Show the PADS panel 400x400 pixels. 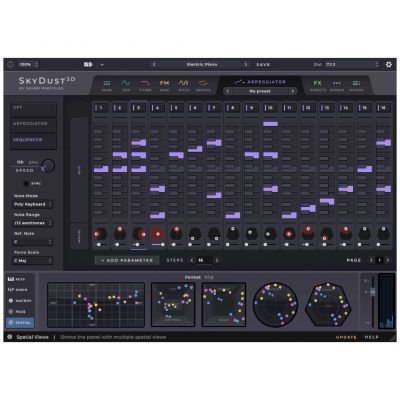20,312
